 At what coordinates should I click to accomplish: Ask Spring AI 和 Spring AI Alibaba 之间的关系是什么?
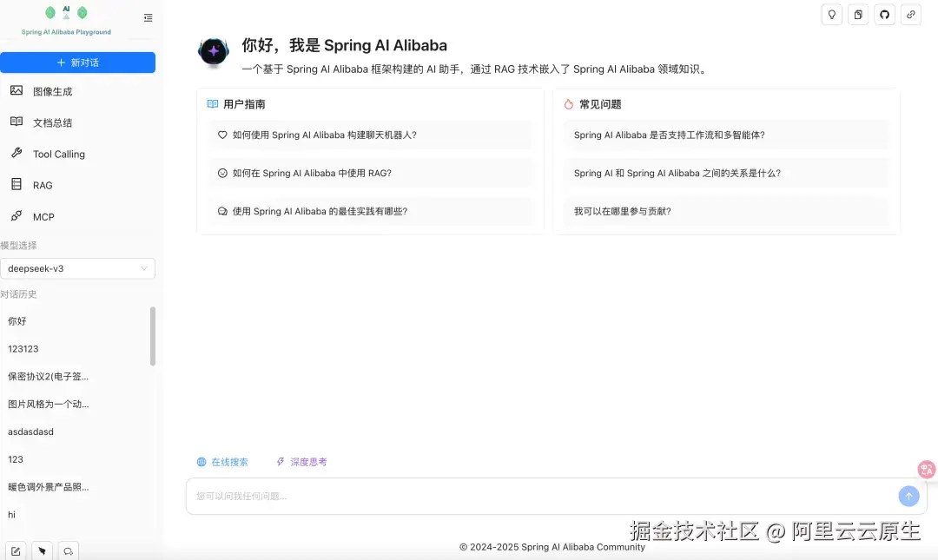726,173
